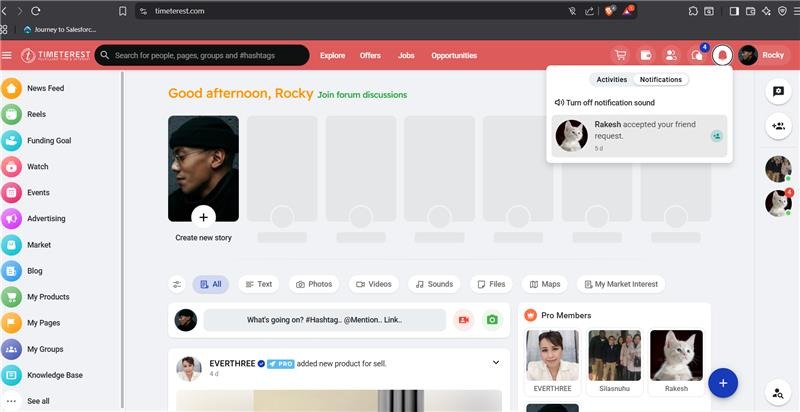Click the What's going on post box

[x=324, y=320]
